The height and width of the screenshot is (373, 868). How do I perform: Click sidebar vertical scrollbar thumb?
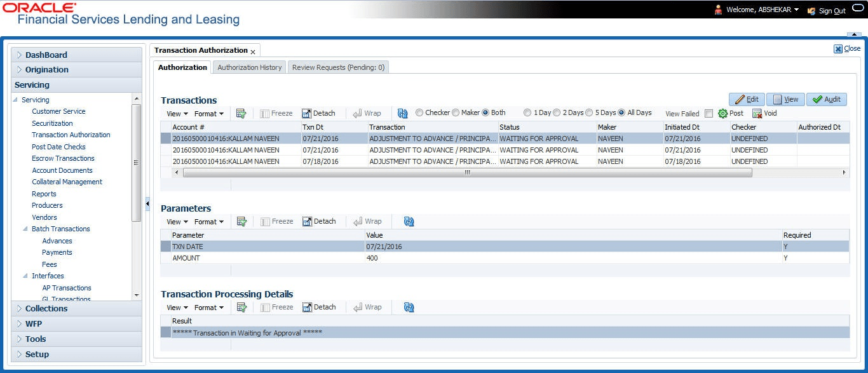click(137, 163)
